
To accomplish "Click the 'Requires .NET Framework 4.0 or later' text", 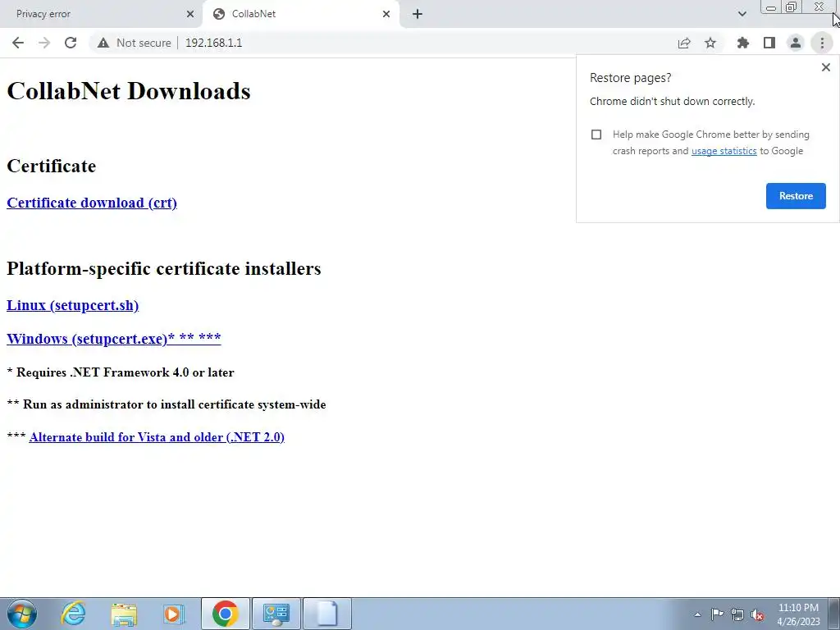I will click(125, 372).
